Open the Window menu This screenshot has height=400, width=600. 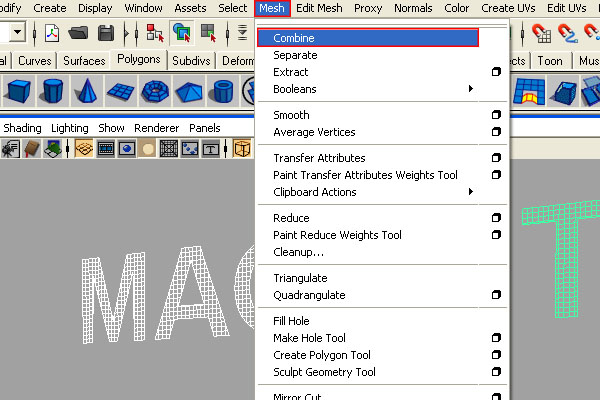pos(143,8)
